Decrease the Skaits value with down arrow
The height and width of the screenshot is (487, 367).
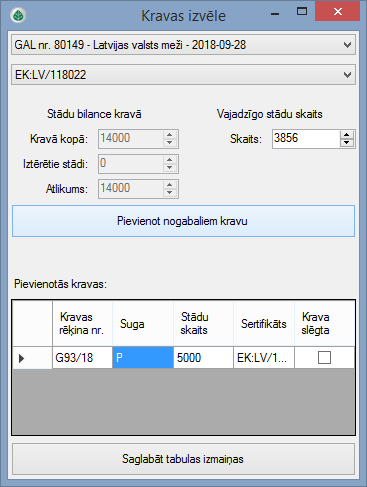point(347,143)
